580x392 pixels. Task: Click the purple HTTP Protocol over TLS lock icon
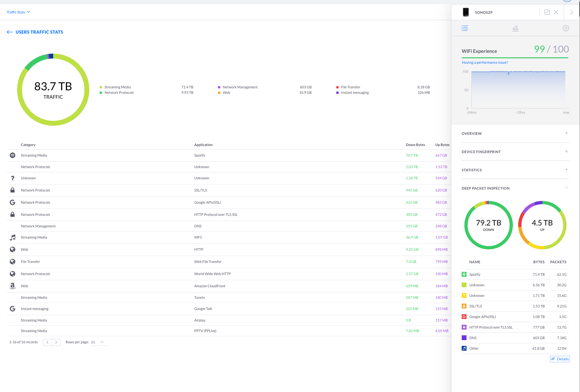[464, 327]
